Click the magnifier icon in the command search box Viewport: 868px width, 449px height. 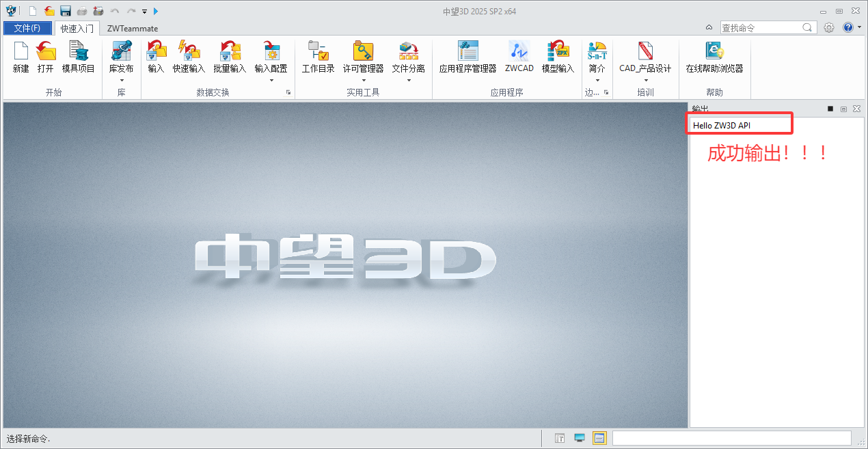tap(807, 27)
